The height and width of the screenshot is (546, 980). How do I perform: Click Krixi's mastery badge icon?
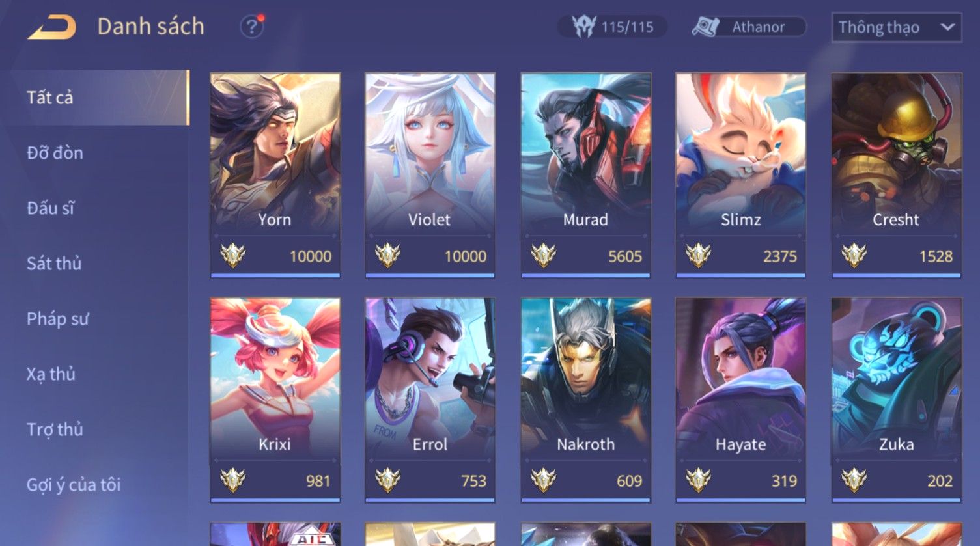coord(232,480)
